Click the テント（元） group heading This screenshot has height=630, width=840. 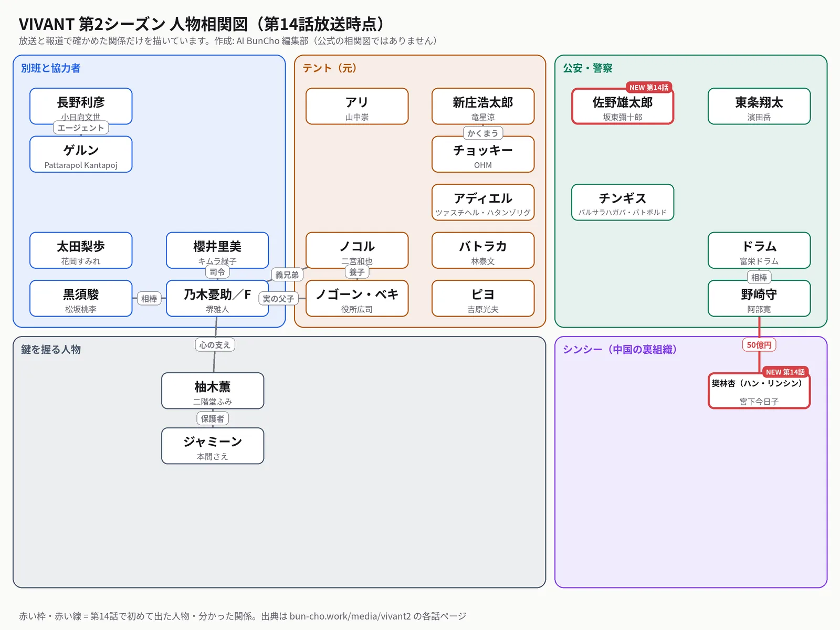coord(330,68)
